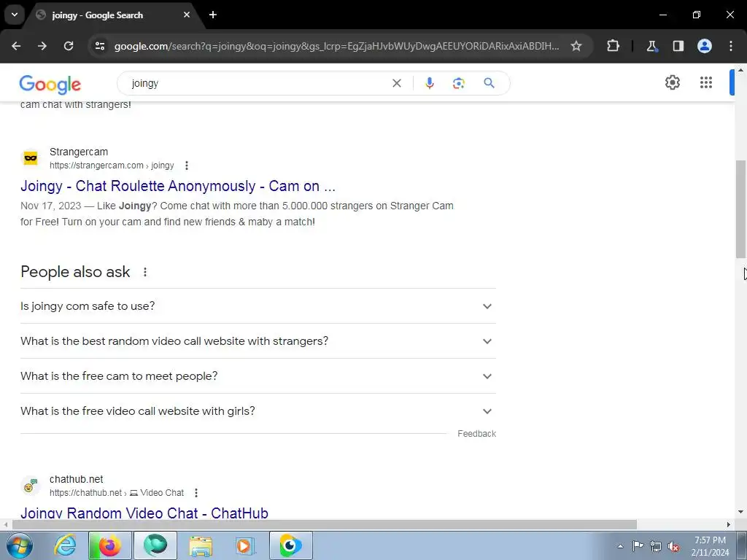
Task: Submit search with magnifier icon
Action: coord(489,83)
